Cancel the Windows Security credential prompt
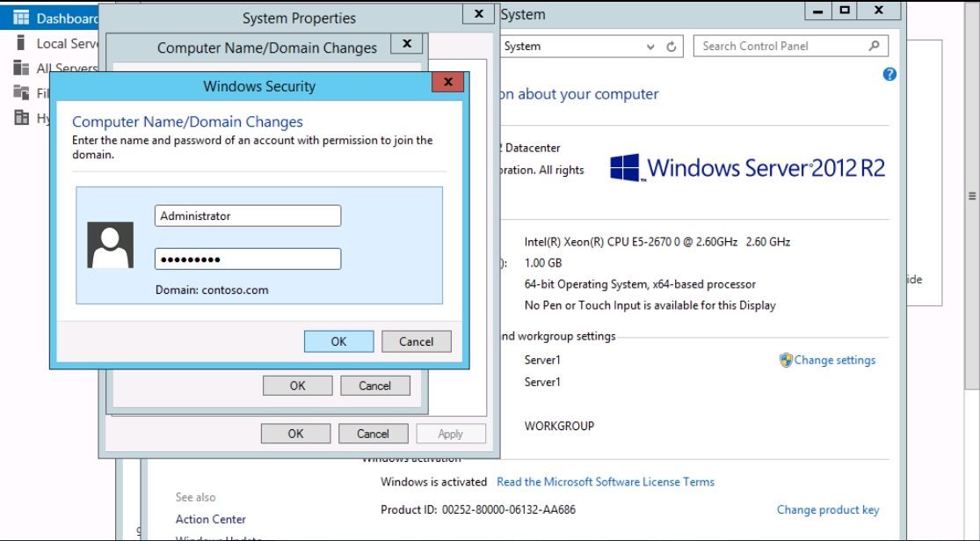This screenshot has width=980, height=541. (x=416, y=341)
